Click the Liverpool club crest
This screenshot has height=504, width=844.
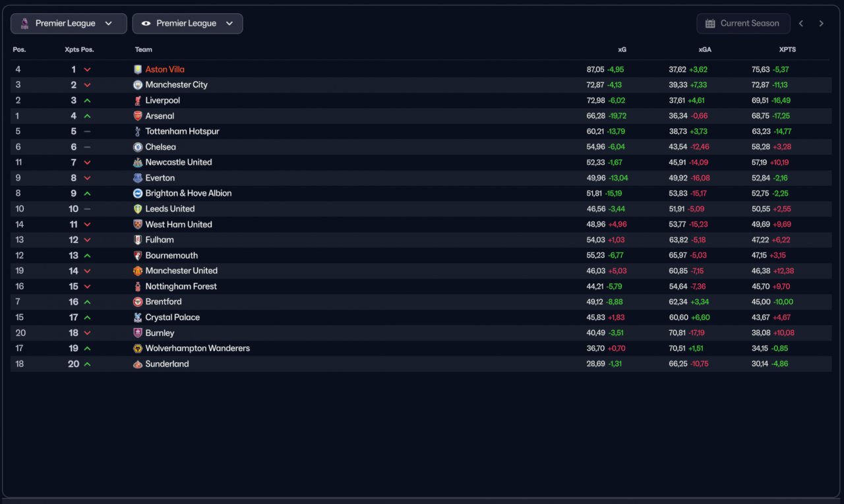point(138,100)
